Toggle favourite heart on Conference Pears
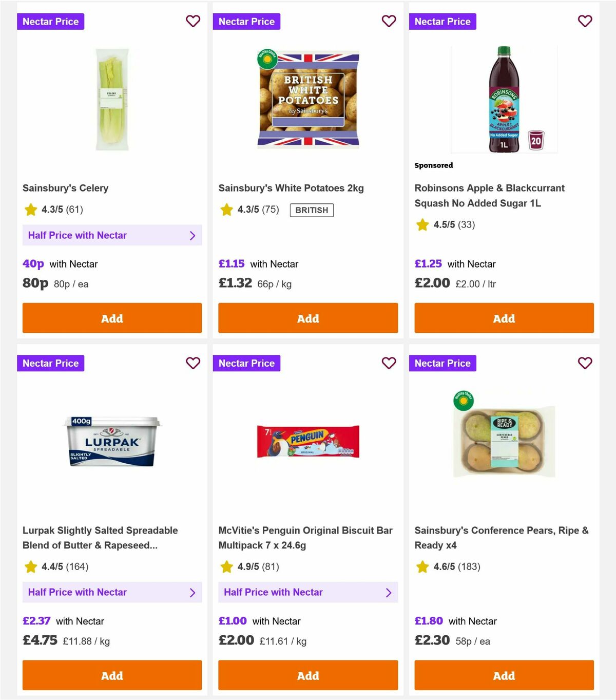 tap(585, 363)
